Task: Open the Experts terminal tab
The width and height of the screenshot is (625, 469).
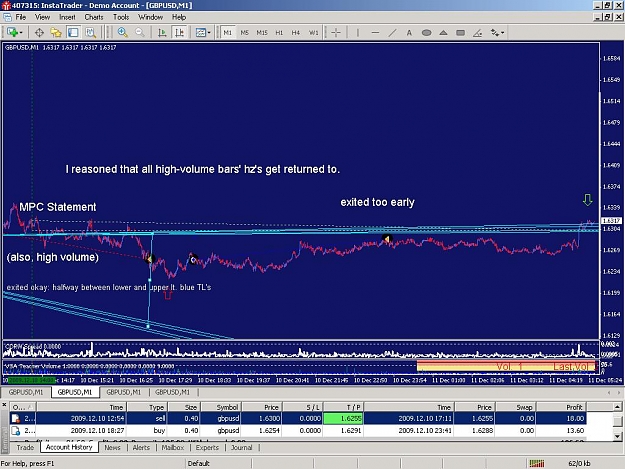Action: point(207,447)
